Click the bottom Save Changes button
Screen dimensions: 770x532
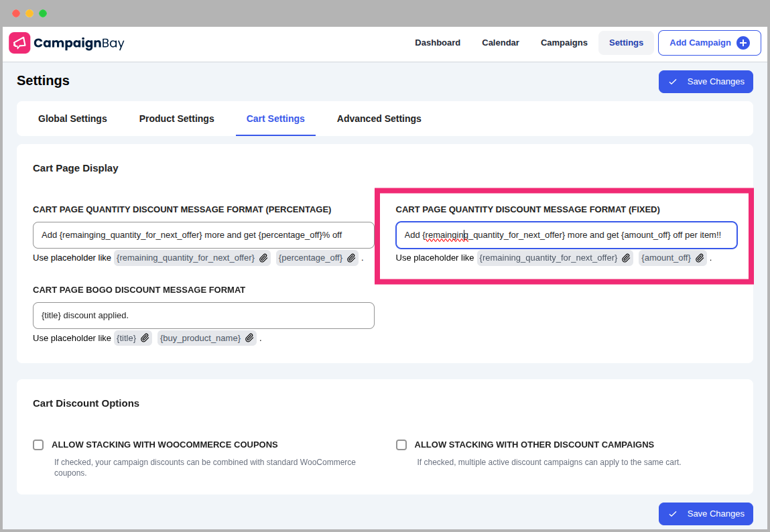click(x=705, y=514)
